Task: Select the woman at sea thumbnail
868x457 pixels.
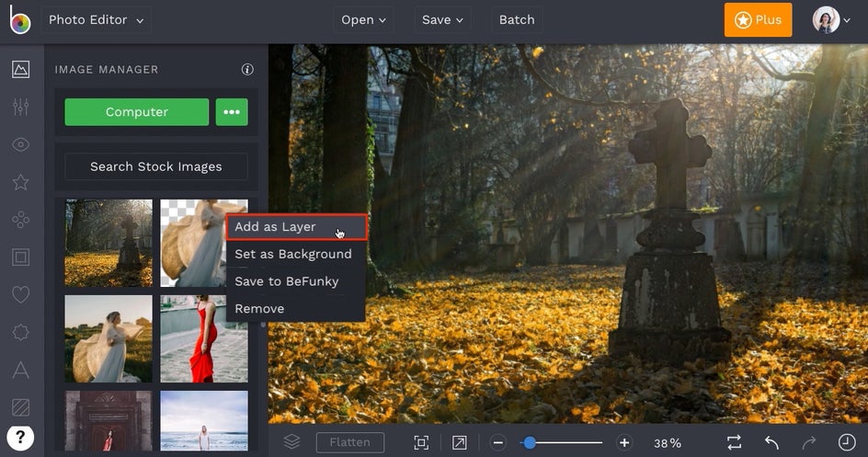Action: [204, 421]
